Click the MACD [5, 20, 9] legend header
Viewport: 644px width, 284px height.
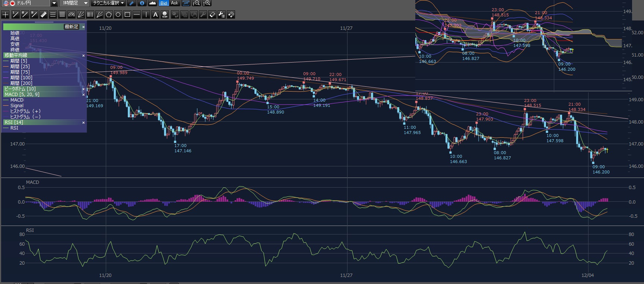coord(22,95)
